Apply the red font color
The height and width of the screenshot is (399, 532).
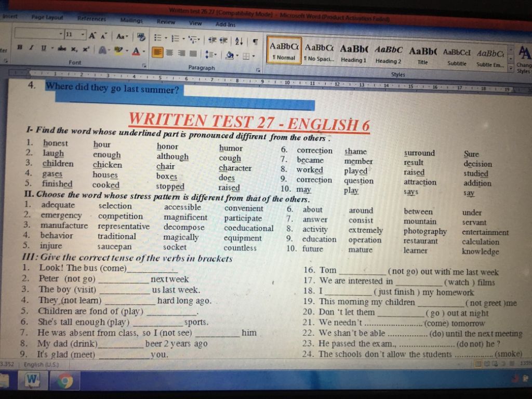(136, 51)
